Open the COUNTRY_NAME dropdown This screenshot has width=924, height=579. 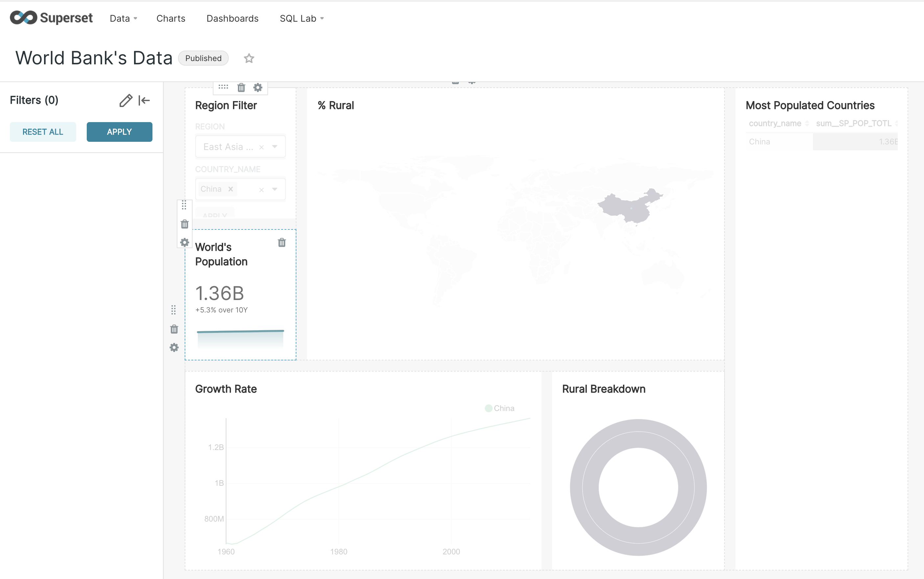coord(274,189)
